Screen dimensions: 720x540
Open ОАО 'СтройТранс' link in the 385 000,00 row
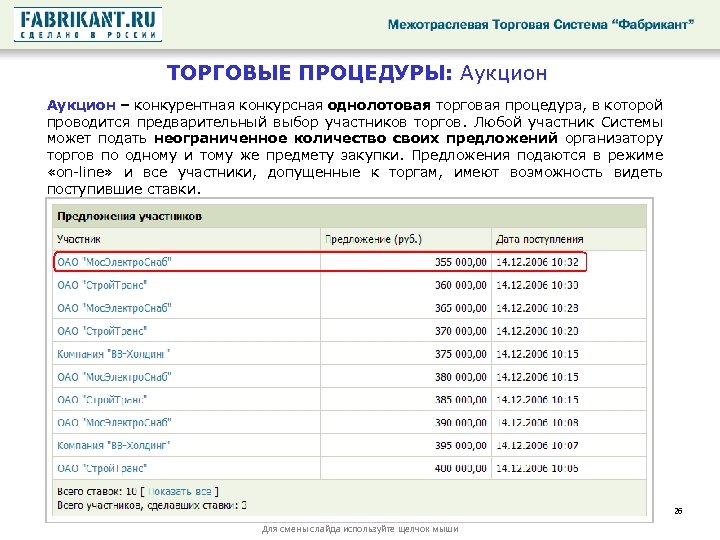[x=102, y=400]
